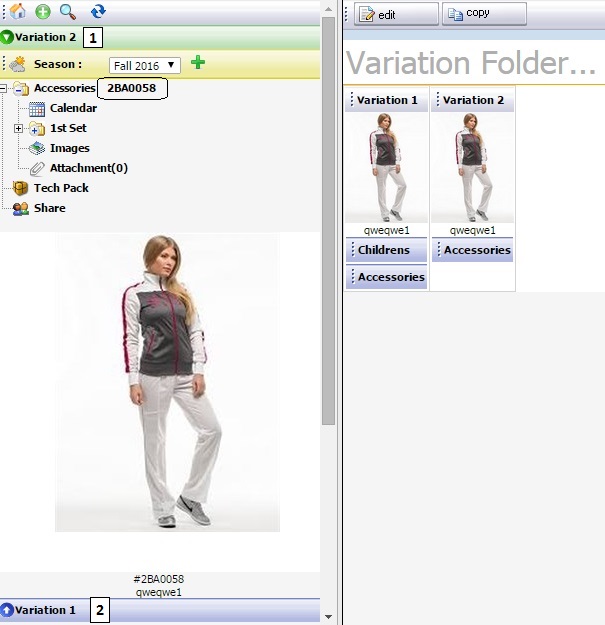Open Variation 1 model thumbnail
Image resolution: width=605 pixels, height=625 pixels.
tap(387, 167)
